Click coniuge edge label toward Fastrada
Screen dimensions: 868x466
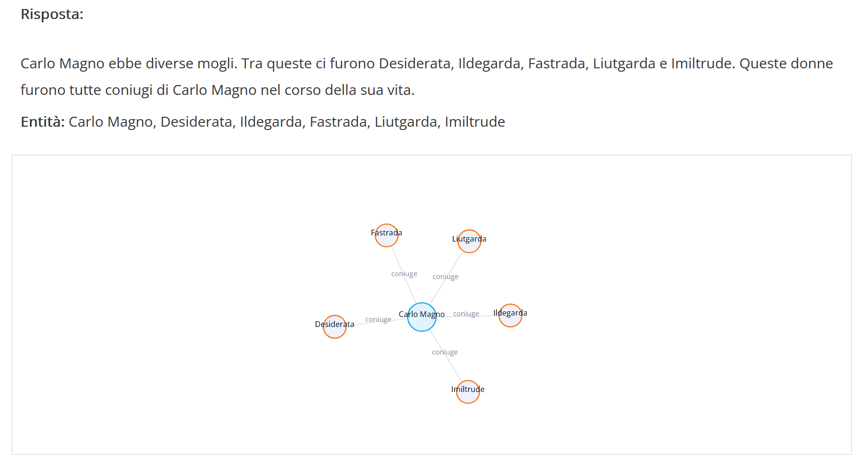point(404,274)
